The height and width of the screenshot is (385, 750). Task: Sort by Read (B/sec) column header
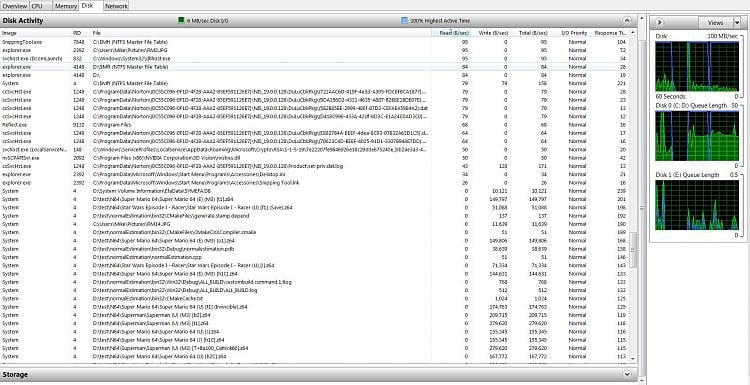click(451, 33)
